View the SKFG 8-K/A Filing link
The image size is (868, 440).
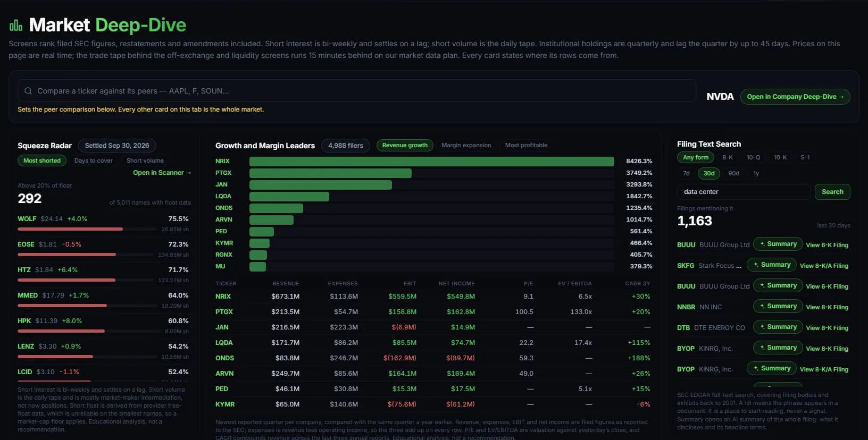824,266
